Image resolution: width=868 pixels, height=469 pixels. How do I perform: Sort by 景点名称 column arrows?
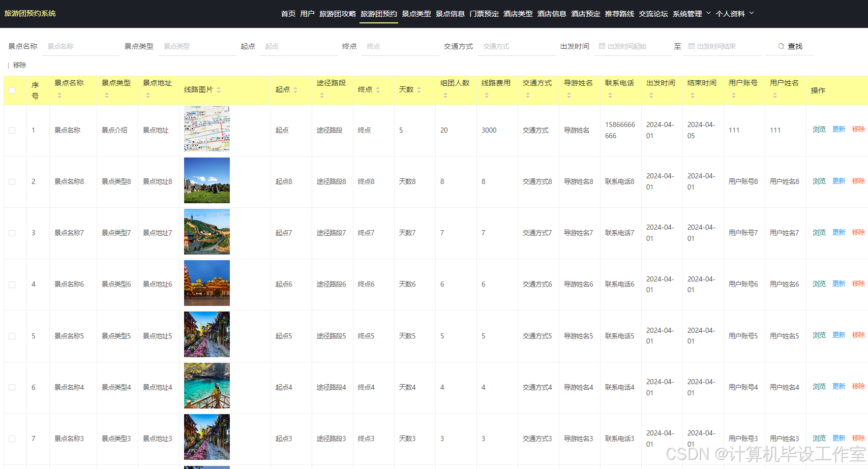click(59, 95)
